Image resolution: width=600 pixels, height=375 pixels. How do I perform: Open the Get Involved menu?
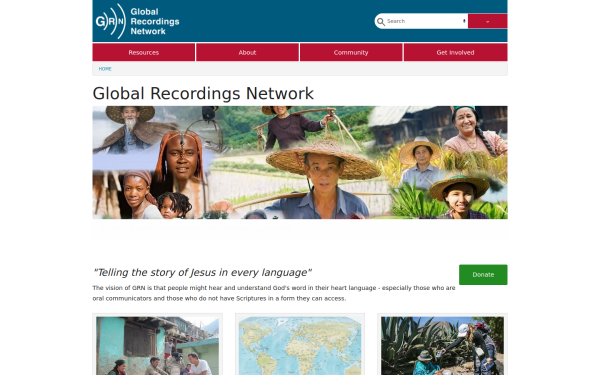pos(455,52)
